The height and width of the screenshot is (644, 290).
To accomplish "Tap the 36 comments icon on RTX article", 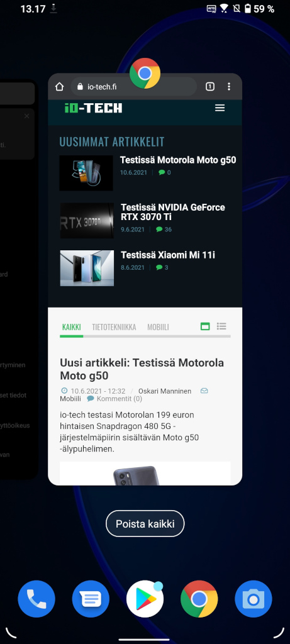I will click(159, 230).
